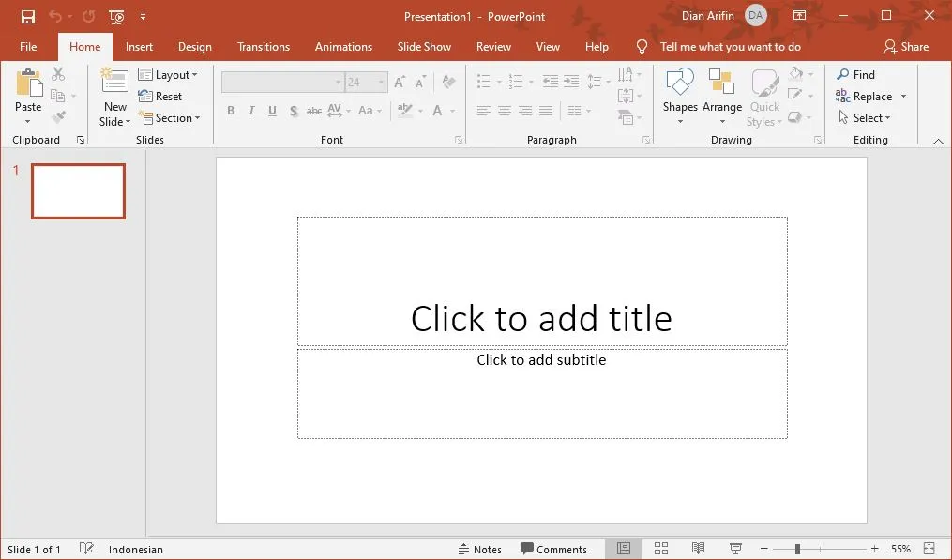Open the font size dropdown
The width and height of the screenshot is (952, 560).
pos(380,82)
